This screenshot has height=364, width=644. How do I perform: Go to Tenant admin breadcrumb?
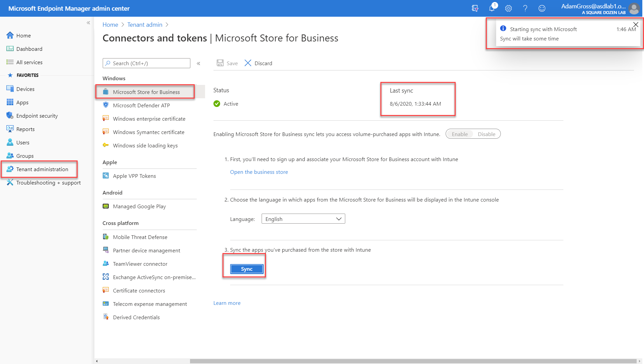click(145, 25)
